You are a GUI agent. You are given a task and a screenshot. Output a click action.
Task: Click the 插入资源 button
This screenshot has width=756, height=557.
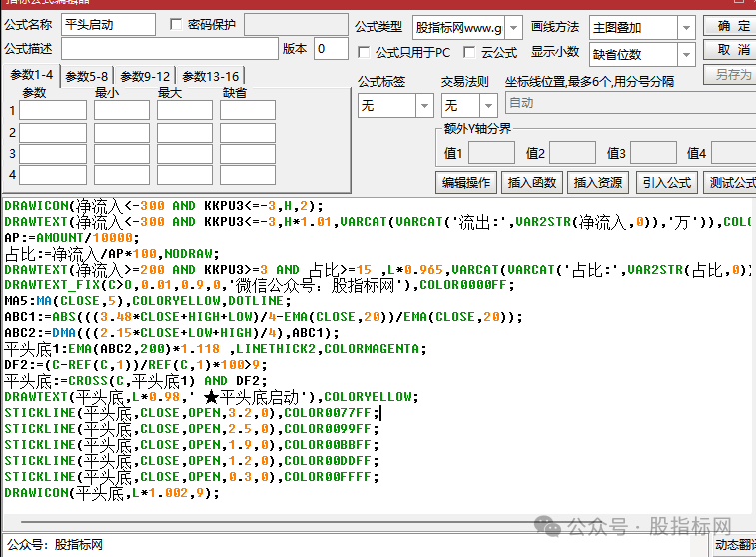click(598, 182)
